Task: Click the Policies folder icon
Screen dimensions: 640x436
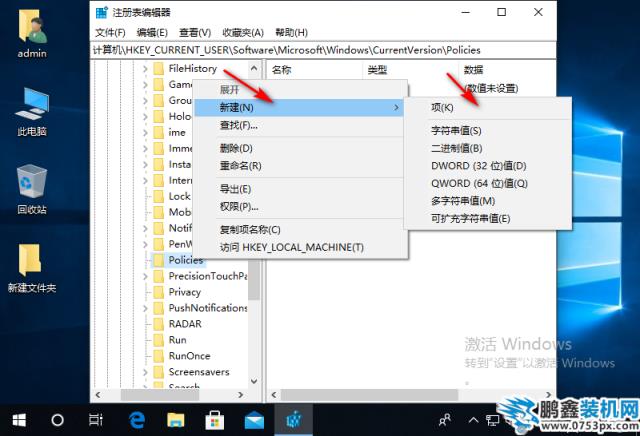Action: click(158, 260)
